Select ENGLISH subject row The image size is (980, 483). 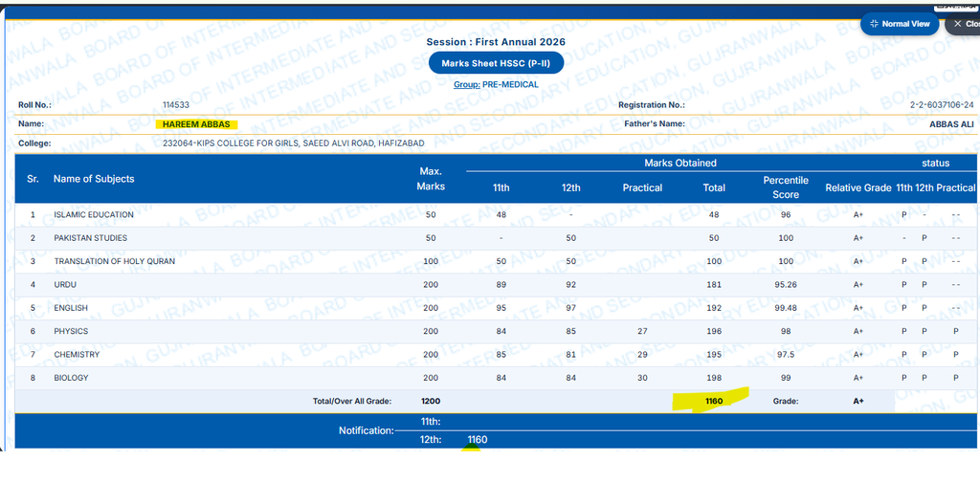(x=495, y=308)
